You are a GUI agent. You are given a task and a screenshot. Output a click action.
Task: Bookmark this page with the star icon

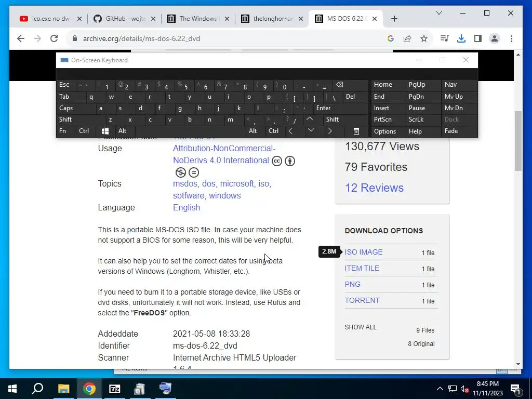pyautogui.click(x=424, y=38)
